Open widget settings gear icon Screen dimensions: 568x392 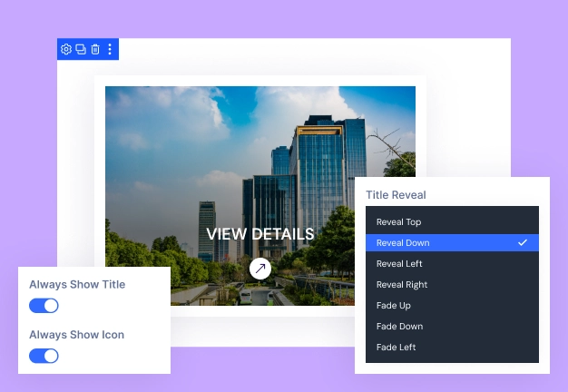click(66, 50)
